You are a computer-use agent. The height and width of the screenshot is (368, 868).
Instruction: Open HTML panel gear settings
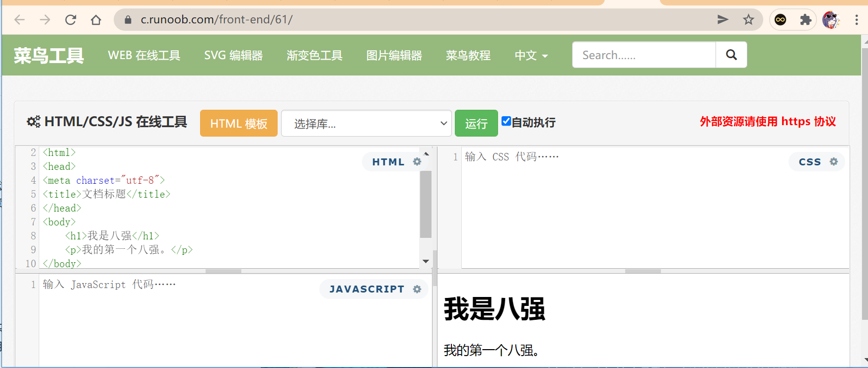point(417,161)
